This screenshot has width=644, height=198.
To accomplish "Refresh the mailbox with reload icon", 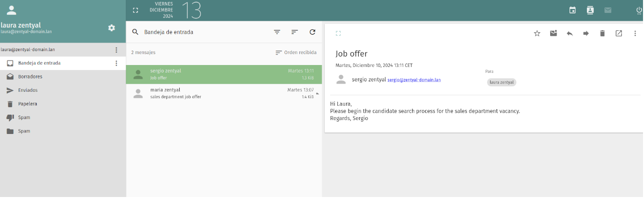I will point(312,32).
